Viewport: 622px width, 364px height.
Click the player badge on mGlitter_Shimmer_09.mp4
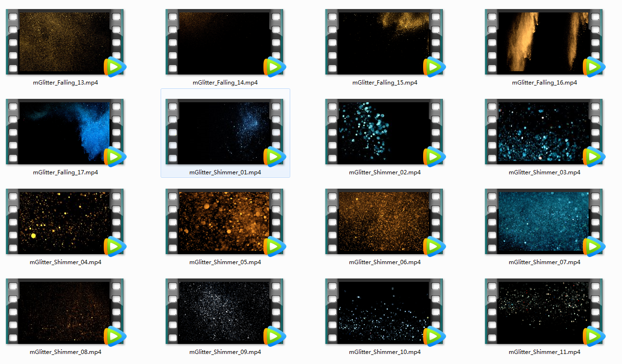coord(274,336)
